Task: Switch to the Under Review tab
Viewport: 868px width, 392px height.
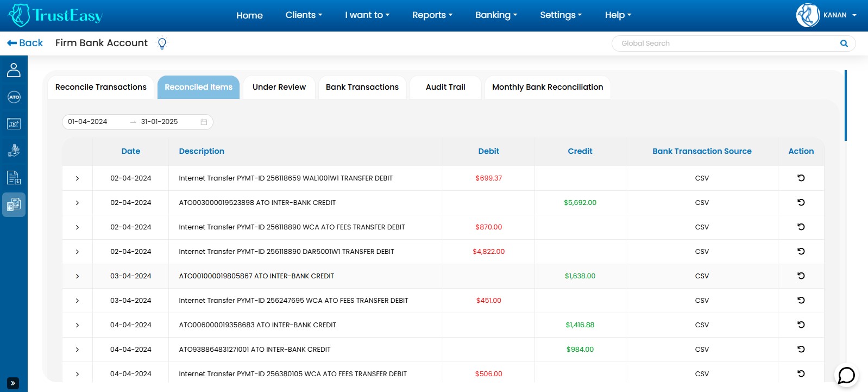Action: pos(279,87)
